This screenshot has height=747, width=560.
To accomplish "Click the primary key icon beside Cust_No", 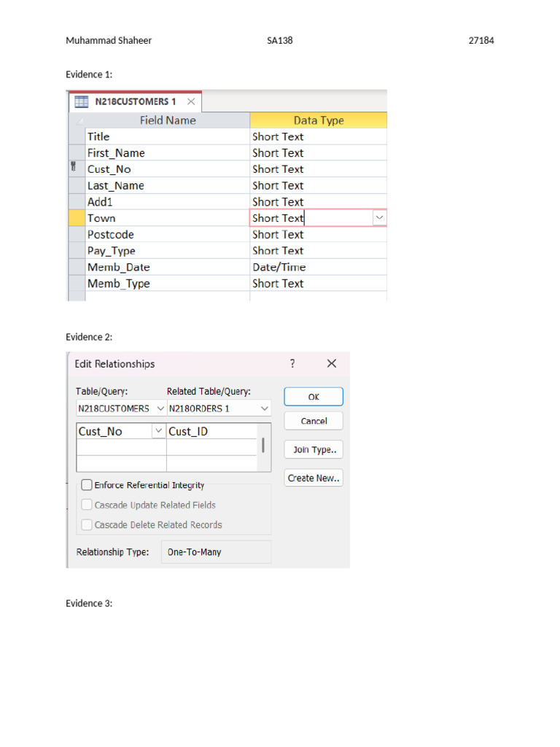I will (74, 166).
